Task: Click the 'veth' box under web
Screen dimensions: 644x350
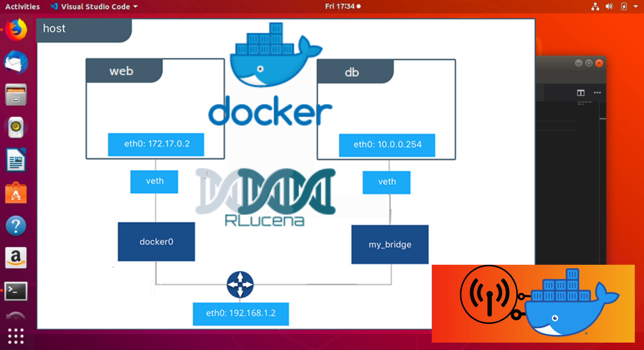Action: 154,182
